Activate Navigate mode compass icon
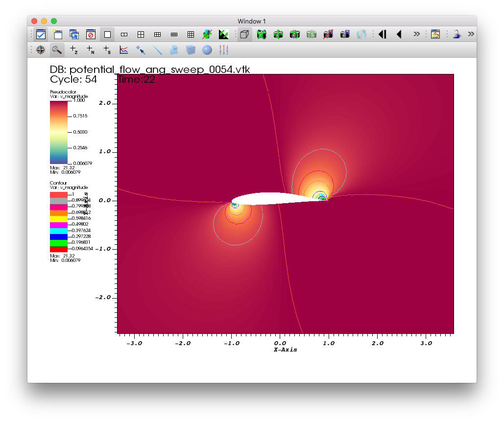Image resolution: width=504 pixels, height=422 pixels. pos(41,50)
